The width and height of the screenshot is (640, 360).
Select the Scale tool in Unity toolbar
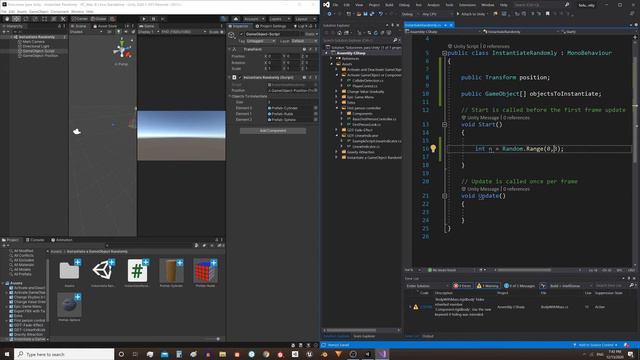click(35, 19)
